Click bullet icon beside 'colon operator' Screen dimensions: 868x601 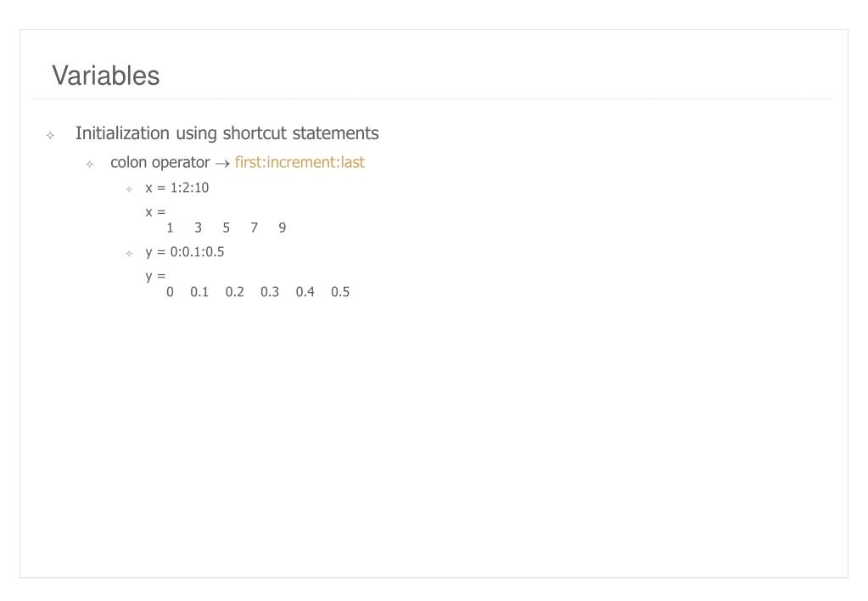coord(90,164)
